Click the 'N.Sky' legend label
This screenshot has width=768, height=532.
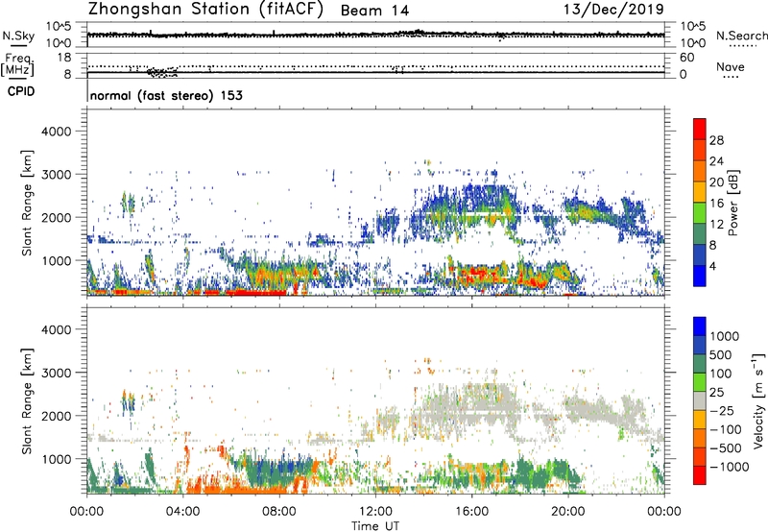pos(18,36)
